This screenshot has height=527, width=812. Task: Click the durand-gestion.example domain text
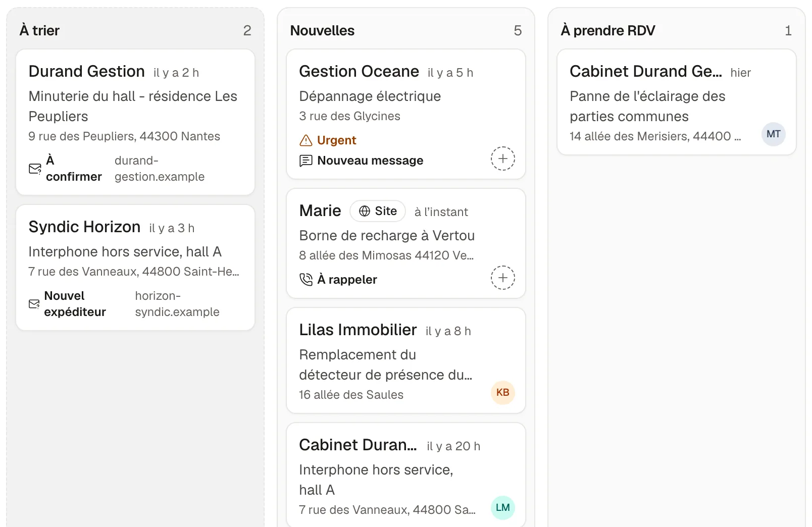tap(160, 169)
